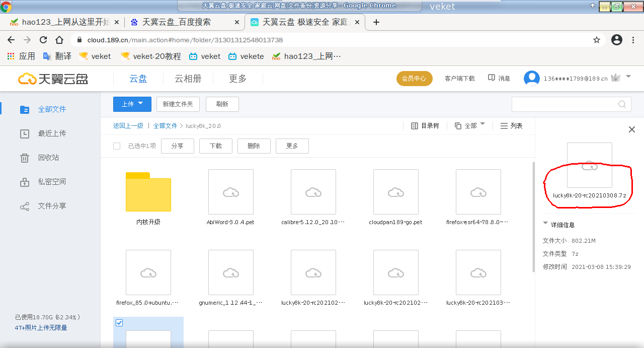Switch to 列表 list view
Image resolution: width=644 pixels, height=348 pixels.
(x=512, y=126)
